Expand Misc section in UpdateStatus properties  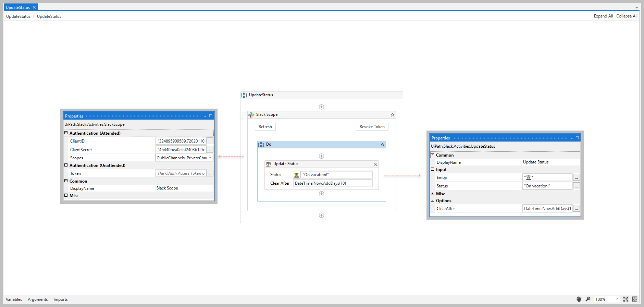click(x=433, y=194)
